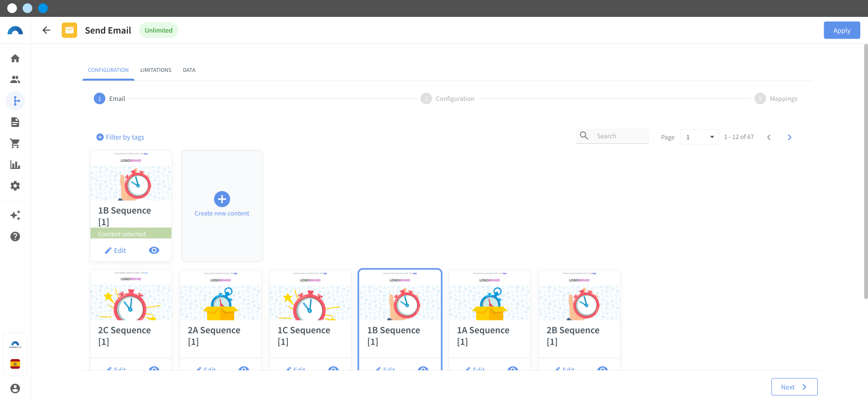Go to step 3 Mappings
This screenshot has width=868, height=403.
coord(776,98)
